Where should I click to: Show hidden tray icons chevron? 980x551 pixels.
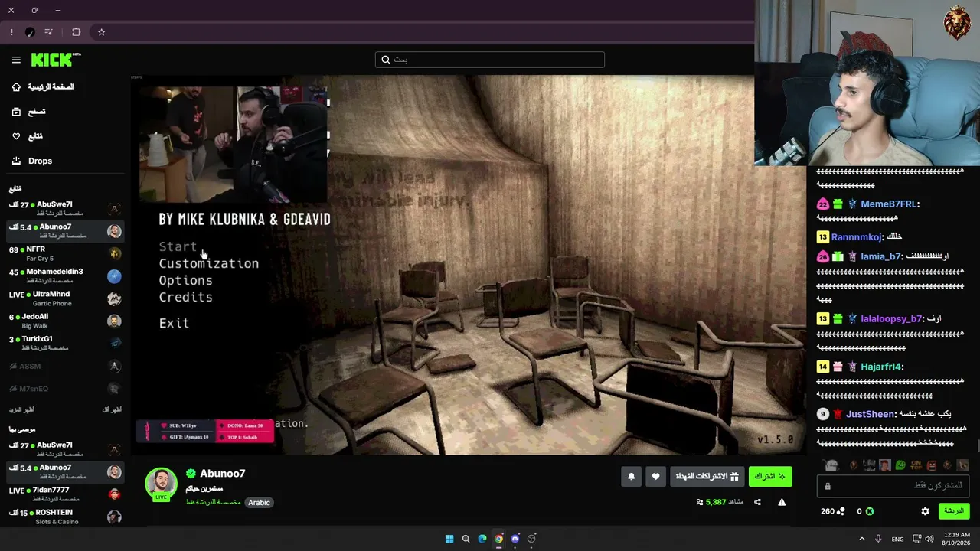(861, 539)
